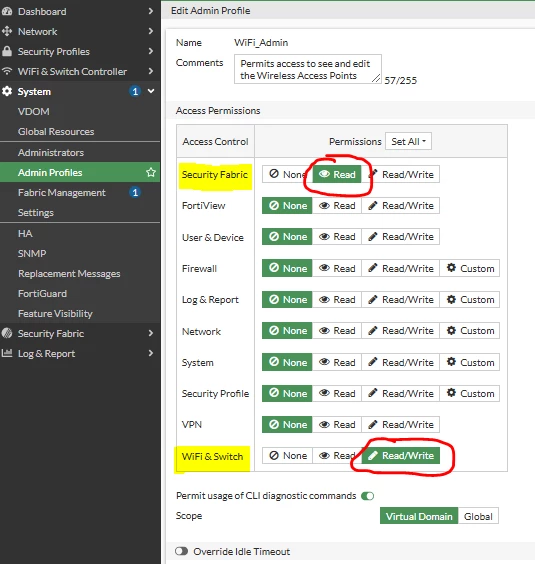
Task: Set Scope to Global
Action: point(478,516)
